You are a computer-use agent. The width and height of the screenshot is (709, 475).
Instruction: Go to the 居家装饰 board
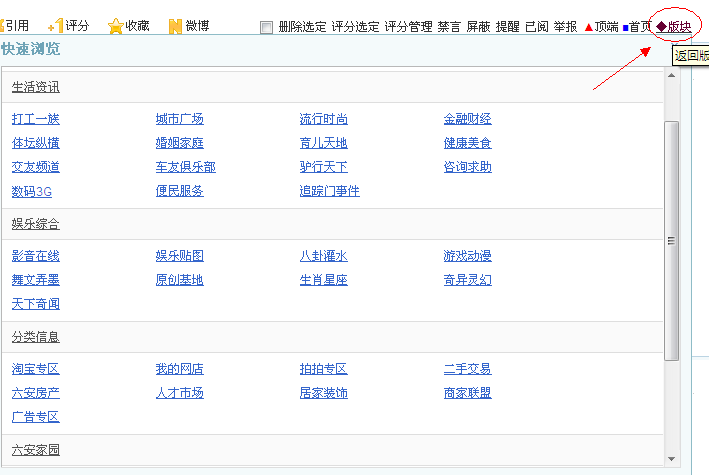[323, 393]
